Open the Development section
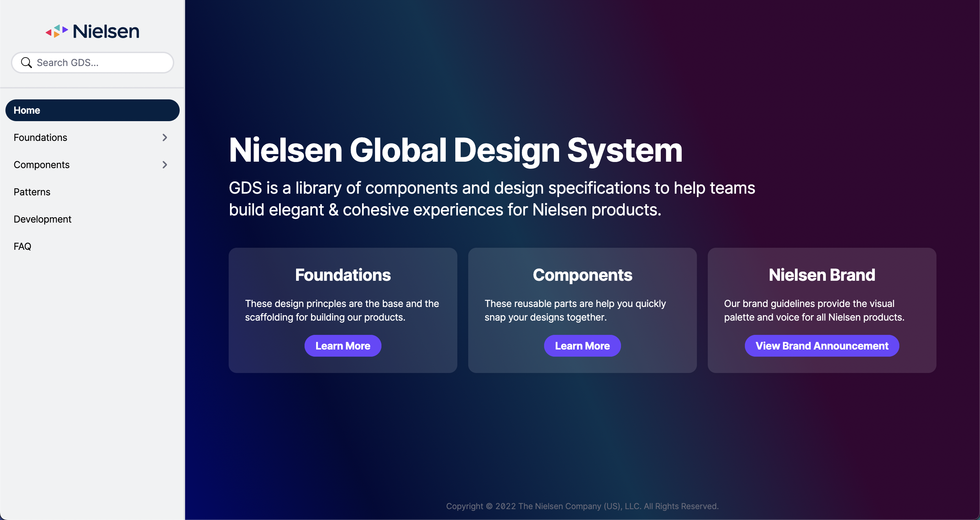980x520 pixels. 42,219
